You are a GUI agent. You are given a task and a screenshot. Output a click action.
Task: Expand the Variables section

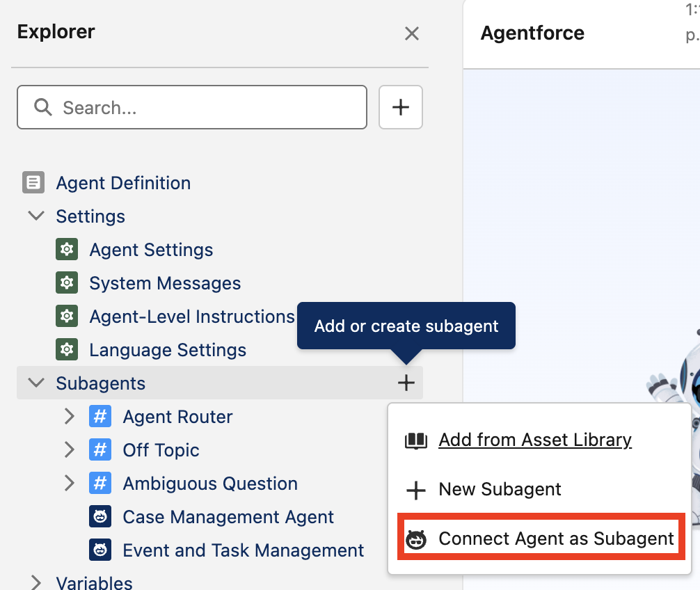coord(35,582)
